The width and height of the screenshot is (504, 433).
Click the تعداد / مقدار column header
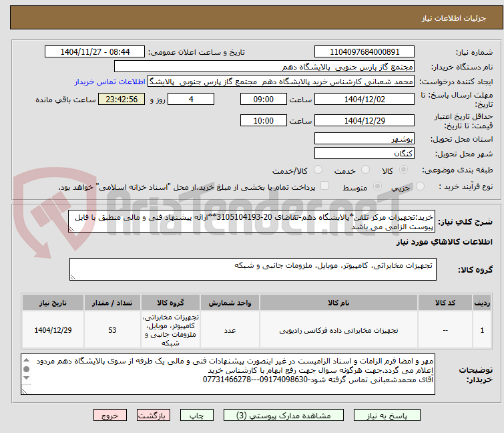[112, 303]
